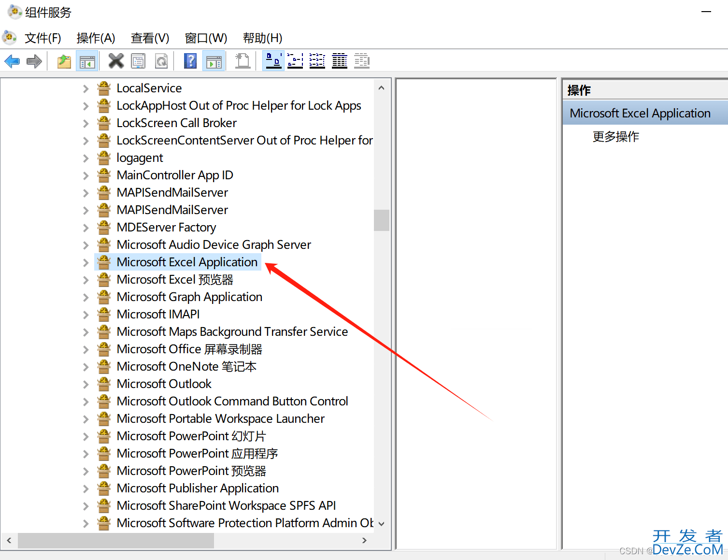
Task: Toggle the show/hide action pane button
Action: click(214, 61)
